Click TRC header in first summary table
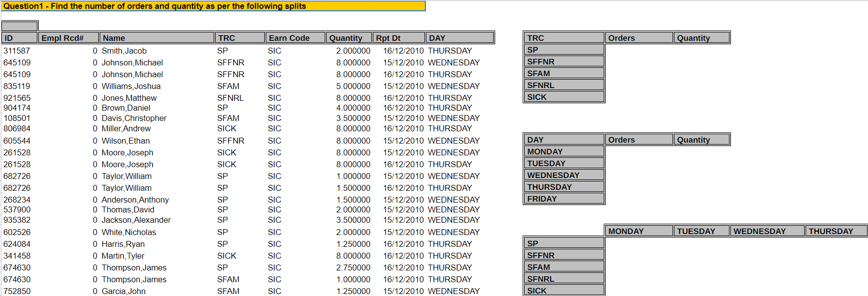The image size is (868, 296). tap(564, 38)
